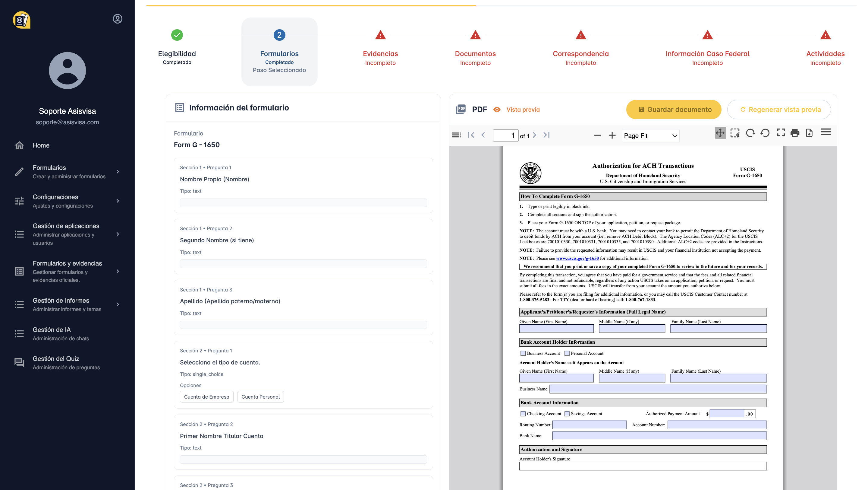The width and height of the screenshot is (868, 490).
Task: Check the Business Account checkbox
Action: [523, 353]
